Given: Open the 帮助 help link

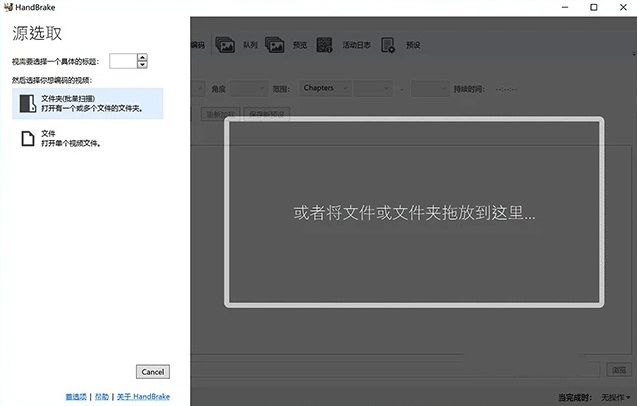Looking at the screenshot, I should 102,396.
